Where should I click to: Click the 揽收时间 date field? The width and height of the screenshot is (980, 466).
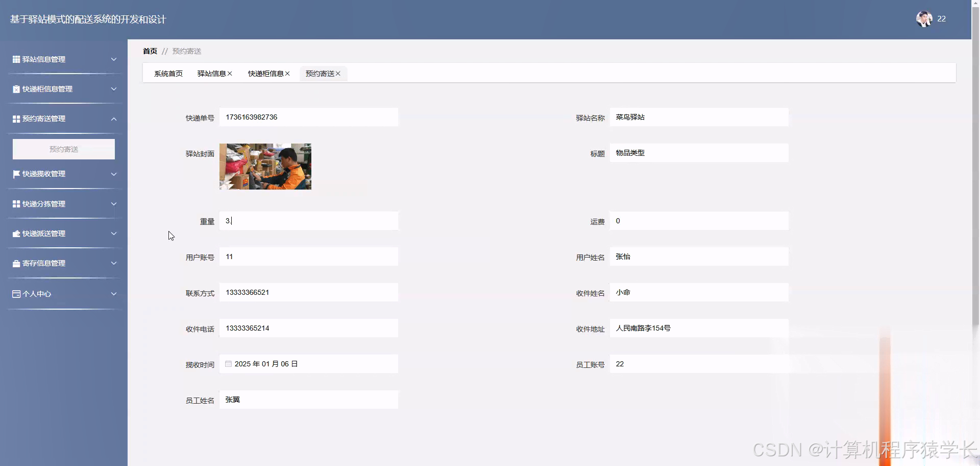point(309,364)
